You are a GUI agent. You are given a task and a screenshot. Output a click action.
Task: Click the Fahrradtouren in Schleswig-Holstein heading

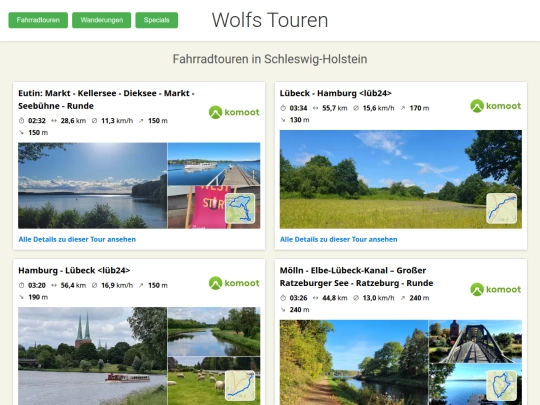click(270, 59)
